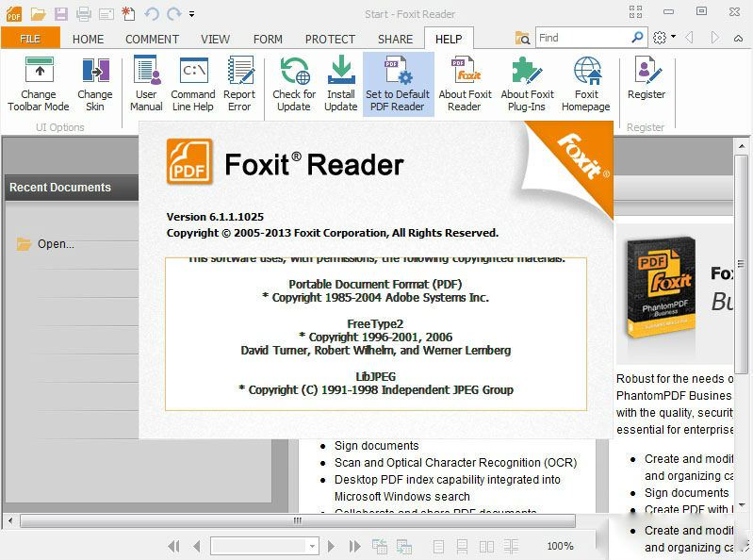753x560 pixels.
Task: Check for Update in Help ribbon
Action: [x=294, y=84]
